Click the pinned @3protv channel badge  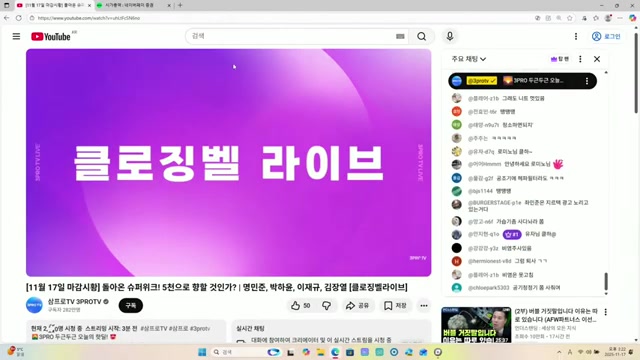click(482, 81)
